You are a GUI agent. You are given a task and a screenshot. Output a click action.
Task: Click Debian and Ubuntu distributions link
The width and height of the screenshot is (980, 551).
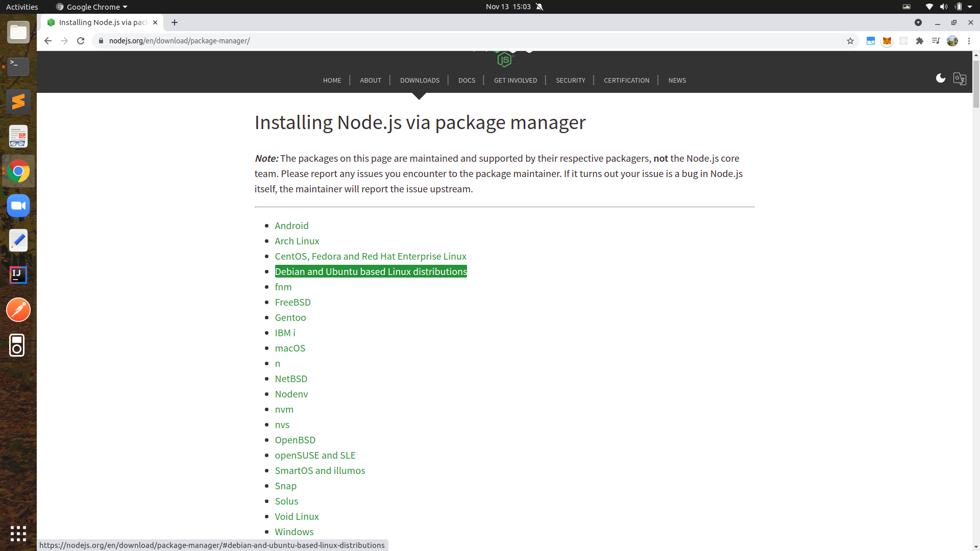pyautogui.click(x=371, y=271)
